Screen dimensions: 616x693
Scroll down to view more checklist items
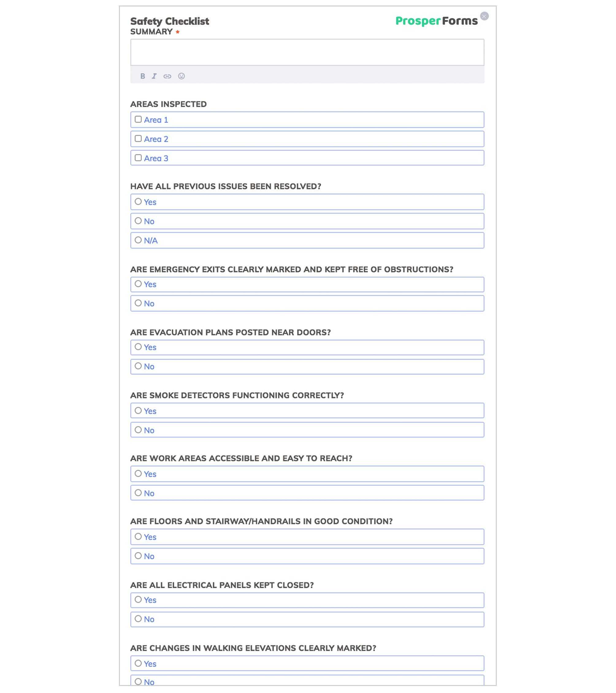click(308, 678)
